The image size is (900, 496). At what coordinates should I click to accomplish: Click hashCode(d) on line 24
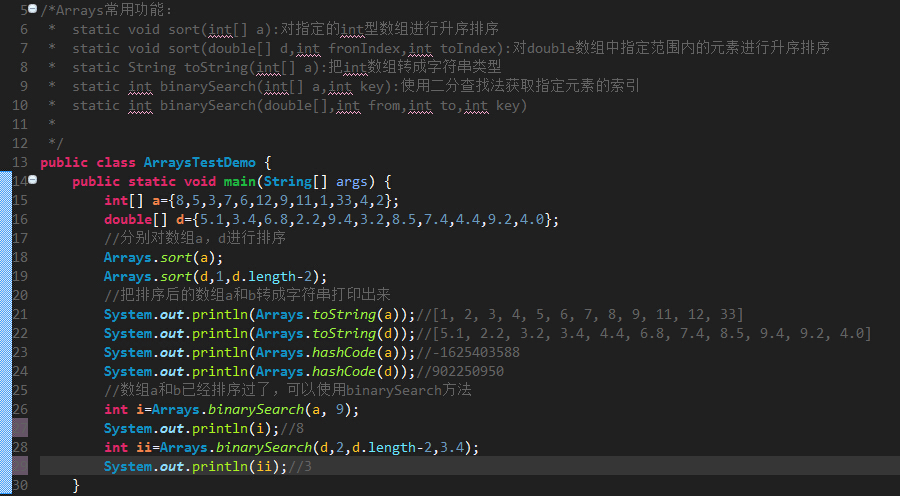pyautogui.click(x=356, y=371)
